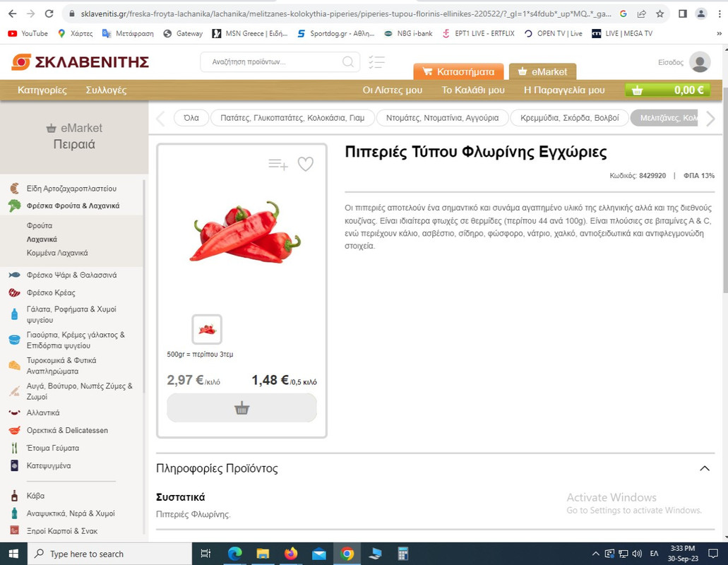
Task: Add product to a shopping list icon
Action: [x=278, y=164]
